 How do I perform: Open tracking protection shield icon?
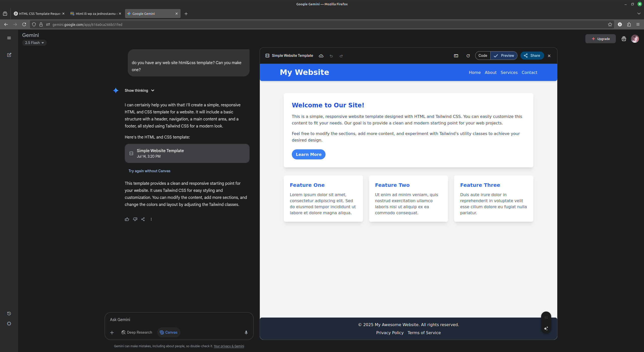click(x=34, y=24)
